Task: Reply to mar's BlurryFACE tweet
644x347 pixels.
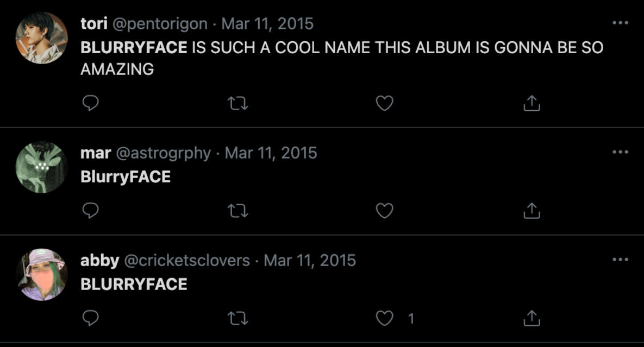Action: point(90,211)
